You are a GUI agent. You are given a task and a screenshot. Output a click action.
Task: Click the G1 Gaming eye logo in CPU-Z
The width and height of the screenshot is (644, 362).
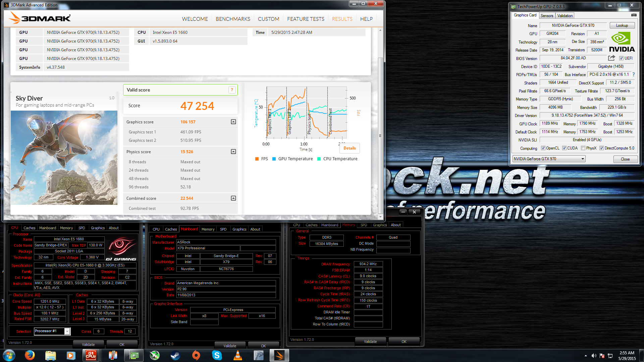click(121, 249)
